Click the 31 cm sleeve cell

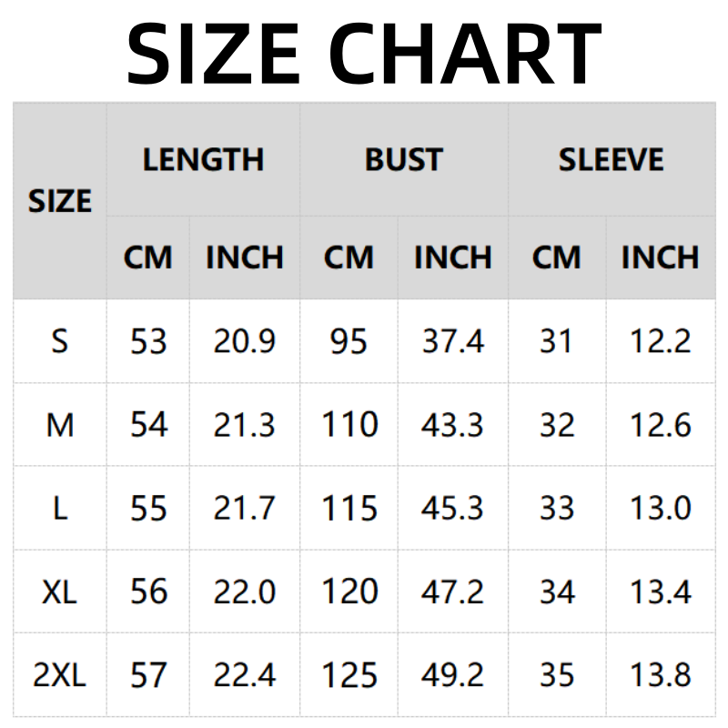click(x=556, y=342)
